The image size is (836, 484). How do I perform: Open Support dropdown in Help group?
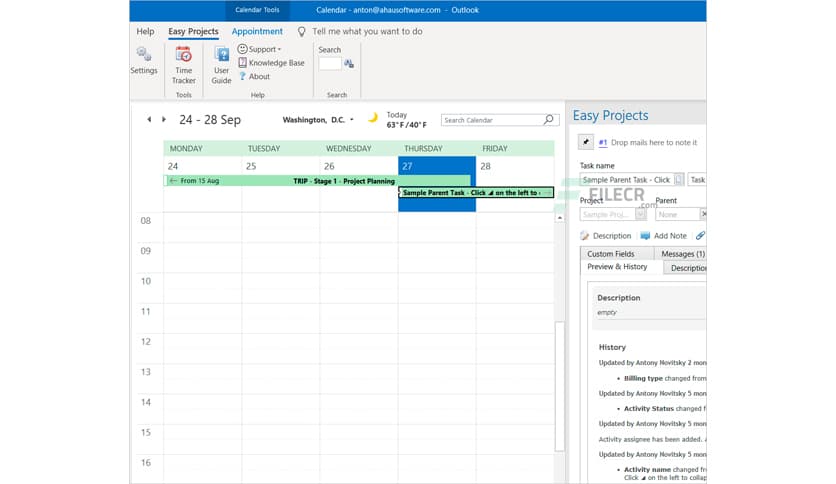click(260, 49)
